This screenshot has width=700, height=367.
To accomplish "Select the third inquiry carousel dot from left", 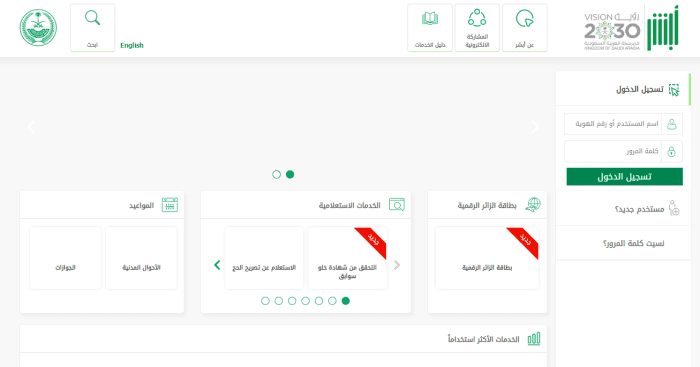I will click(292, 301).
